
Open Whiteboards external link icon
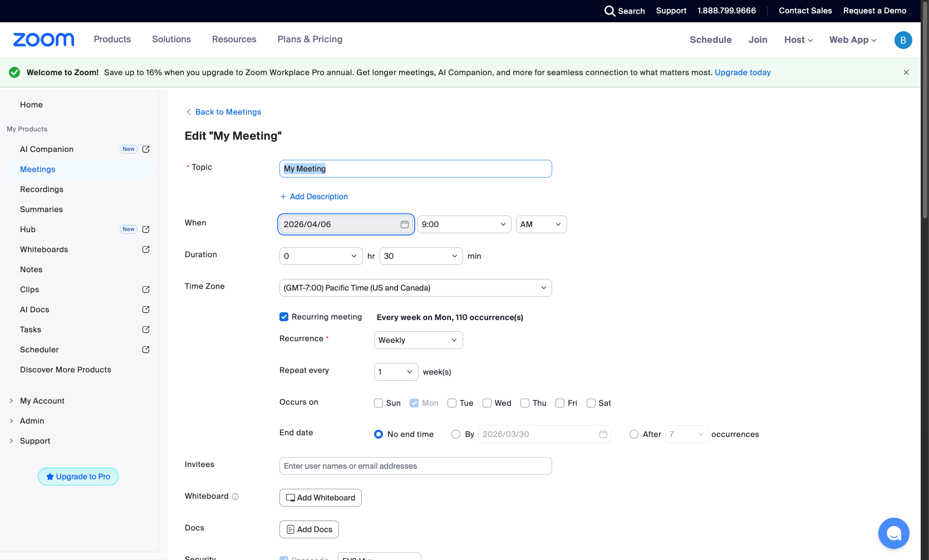pyautogui.click(x=146, y=249)
